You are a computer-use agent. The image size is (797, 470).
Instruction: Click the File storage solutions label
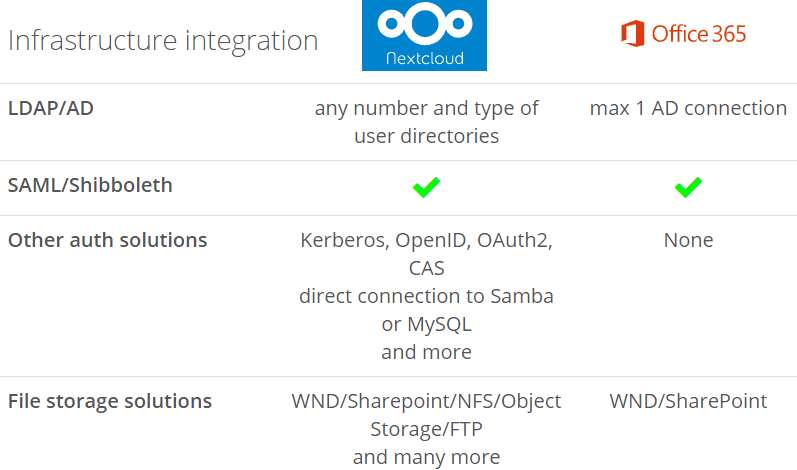110,401
